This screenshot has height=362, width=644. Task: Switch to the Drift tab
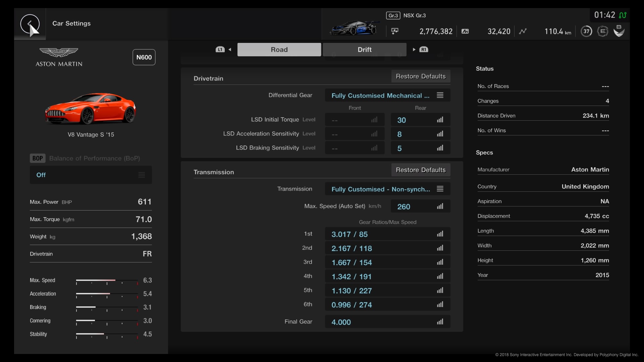tap(365, 49)
